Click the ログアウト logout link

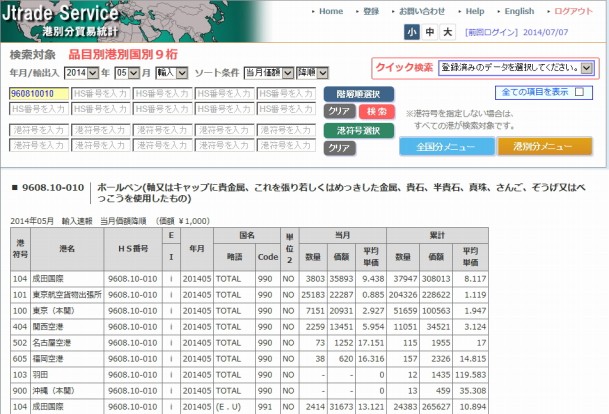click(573, 11)
